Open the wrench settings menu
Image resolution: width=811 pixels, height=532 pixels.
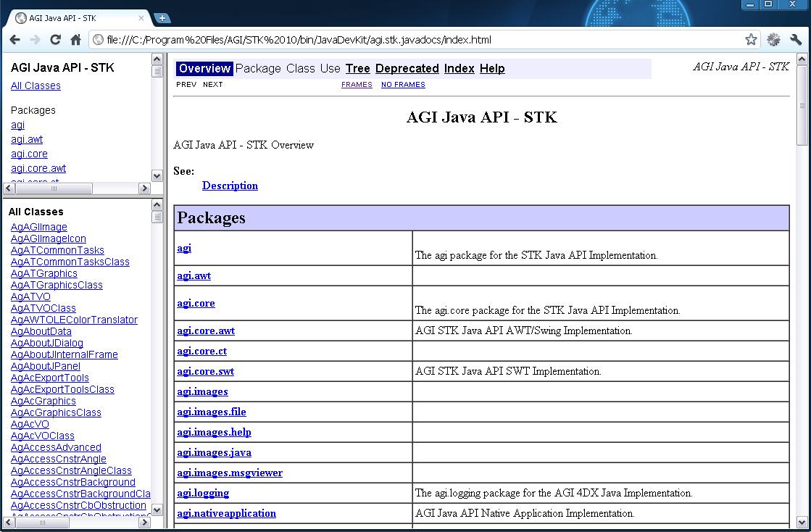click(x=796, y=40)
